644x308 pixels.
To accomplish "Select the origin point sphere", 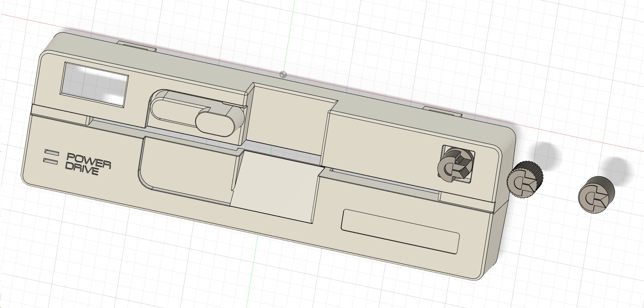I will click(x=283, y=74).
